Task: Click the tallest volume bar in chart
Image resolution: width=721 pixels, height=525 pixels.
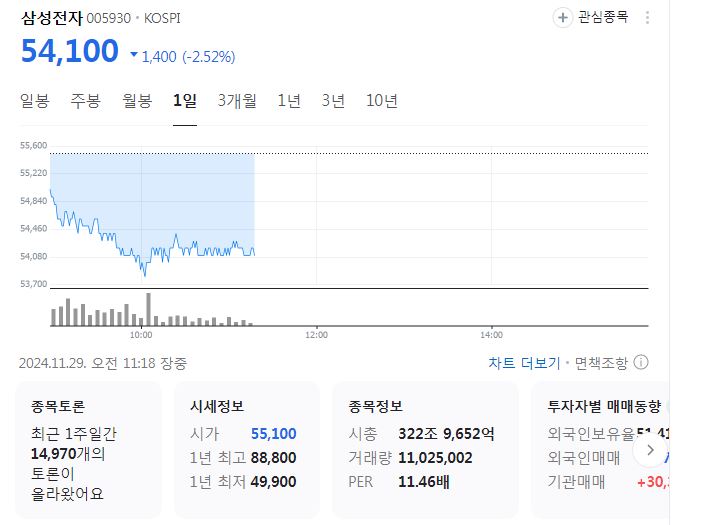Action: click(x=148, y=309)
